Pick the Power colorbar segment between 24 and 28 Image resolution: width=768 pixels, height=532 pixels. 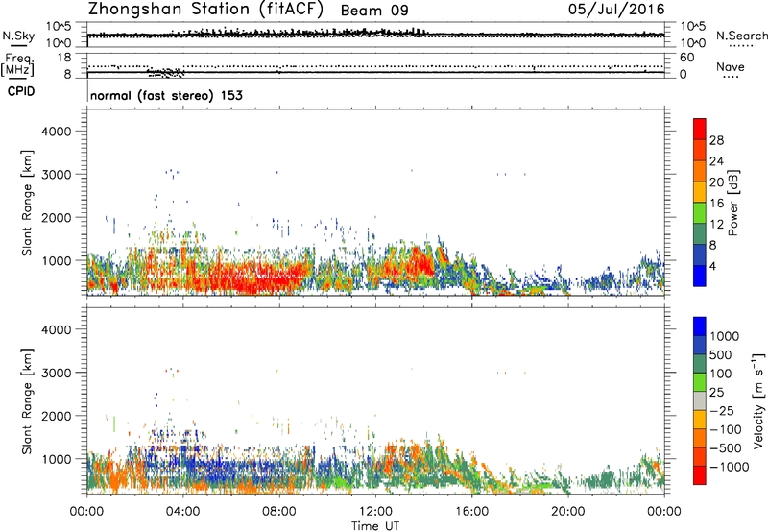700,150
